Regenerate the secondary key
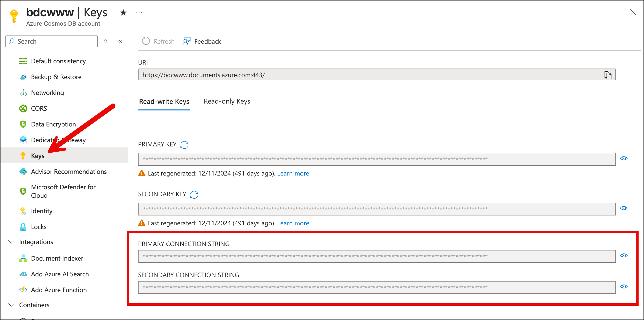Viewport: 644px width, 320px height. pos(194,195)
